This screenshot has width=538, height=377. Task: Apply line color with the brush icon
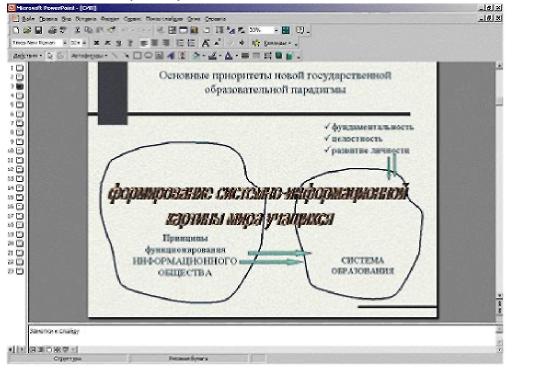click(213, 56)
